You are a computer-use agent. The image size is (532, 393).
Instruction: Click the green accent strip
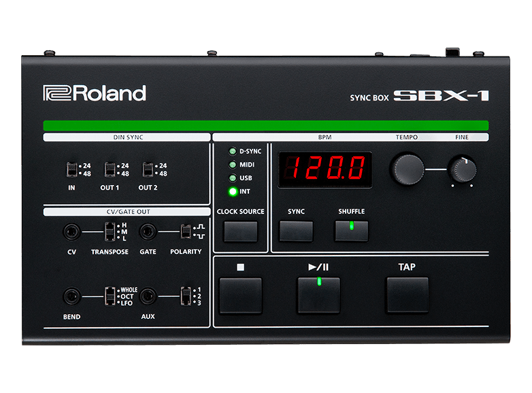click(x=266, y=126)
